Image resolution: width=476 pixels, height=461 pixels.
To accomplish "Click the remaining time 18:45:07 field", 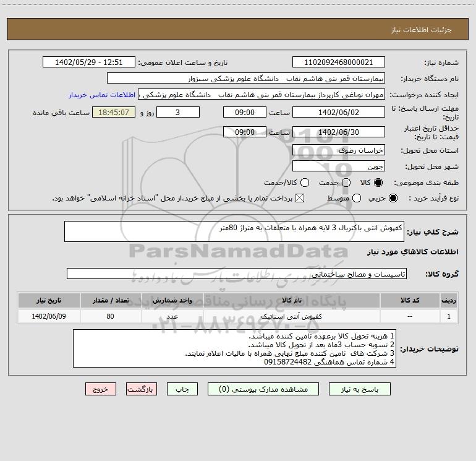I will coord(114,112).
